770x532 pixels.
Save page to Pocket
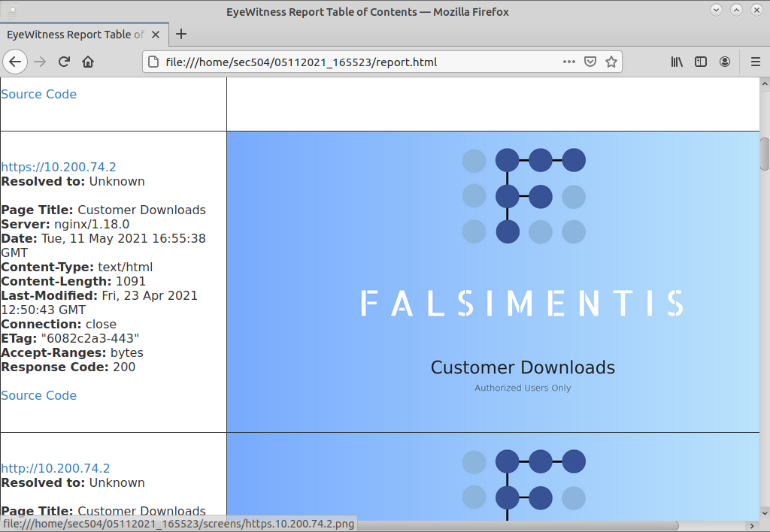[x=590, y=62]
